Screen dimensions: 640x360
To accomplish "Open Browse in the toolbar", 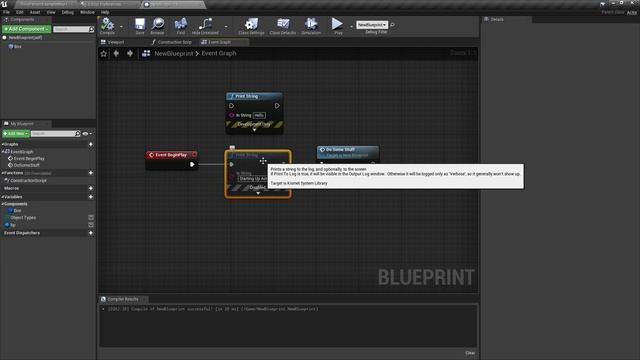I will pyautogui.click(x=158, y=26).
